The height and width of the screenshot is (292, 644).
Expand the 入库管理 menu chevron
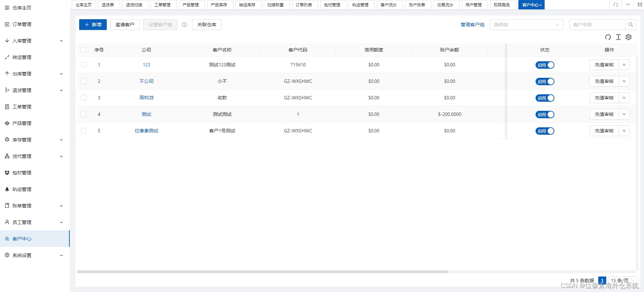61,41
